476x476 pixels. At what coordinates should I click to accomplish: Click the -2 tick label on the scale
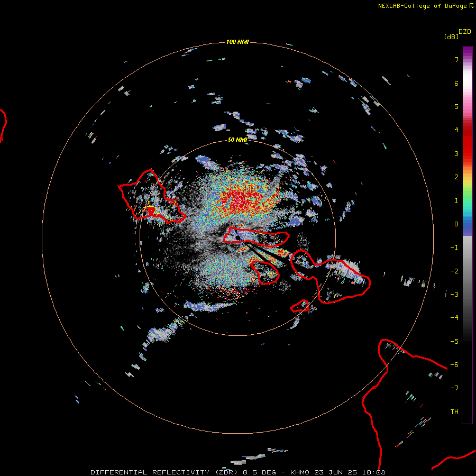click(x=454, y=271)
